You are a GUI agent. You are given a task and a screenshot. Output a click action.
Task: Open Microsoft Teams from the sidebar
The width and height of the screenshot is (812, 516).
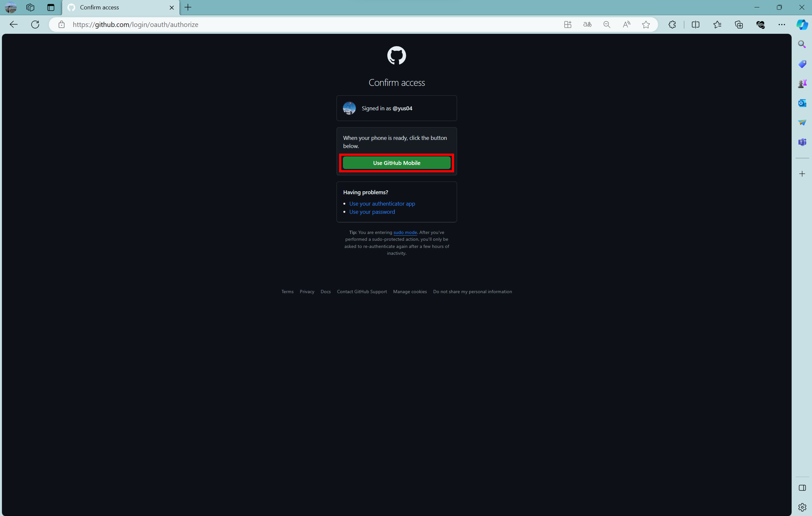[802, 142]
